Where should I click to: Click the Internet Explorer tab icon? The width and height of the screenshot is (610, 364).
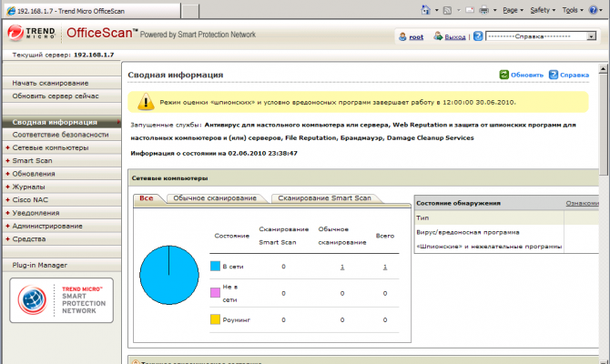point(11,11)
